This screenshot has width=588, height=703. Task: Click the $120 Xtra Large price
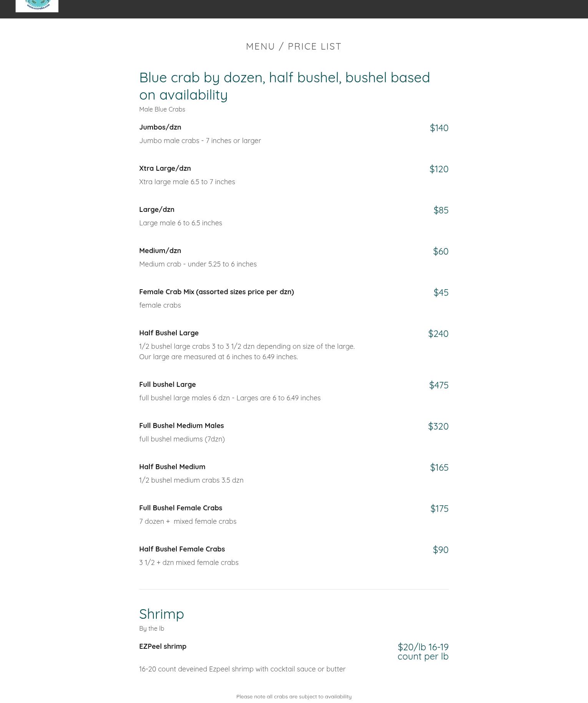pyautogui.click(x=439, y=169)
